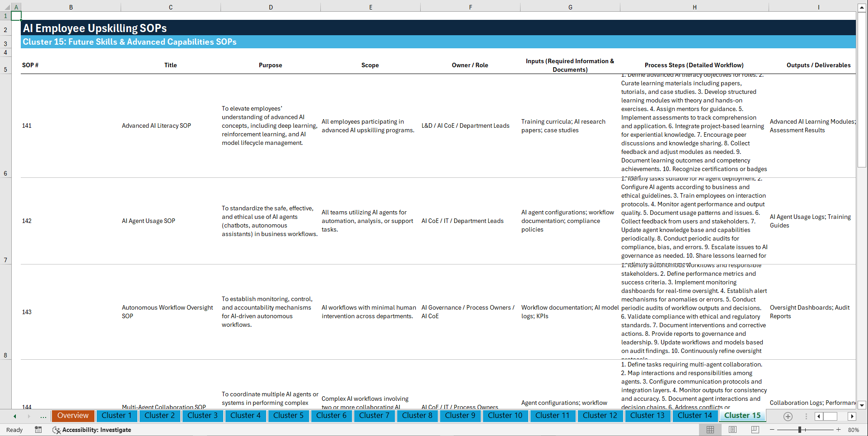The height and width of the screenshot is (436, 868).
Task: Select column F header
Action: coord(470,7)
